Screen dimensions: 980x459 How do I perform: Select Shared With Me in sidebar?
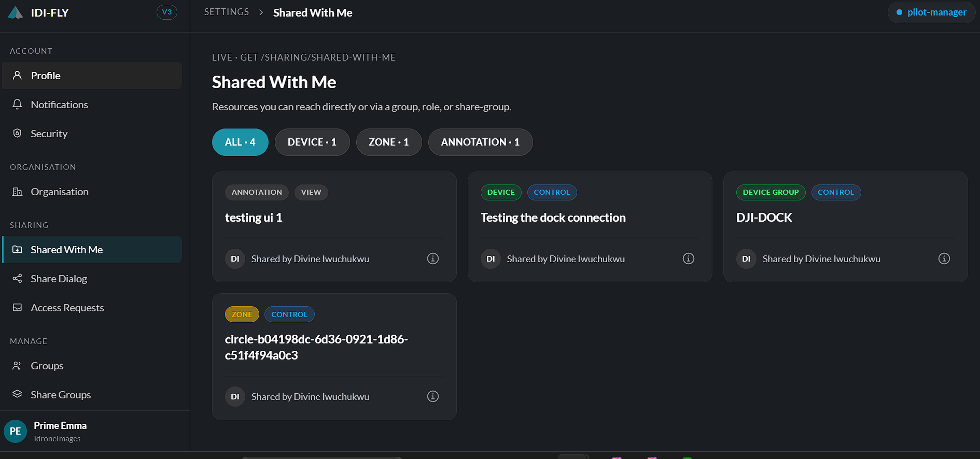[x=92, y=250]
